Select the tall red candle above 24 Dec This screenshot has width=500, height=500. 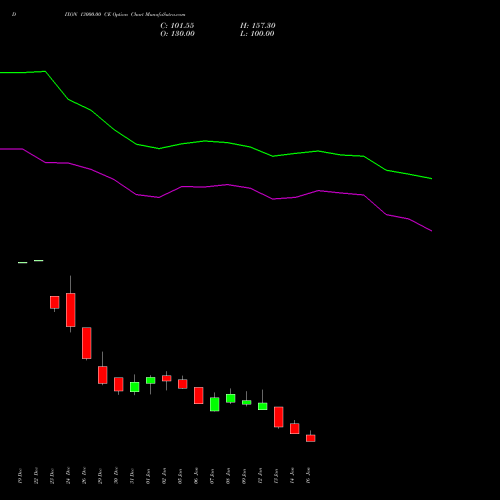click(71, 310)
